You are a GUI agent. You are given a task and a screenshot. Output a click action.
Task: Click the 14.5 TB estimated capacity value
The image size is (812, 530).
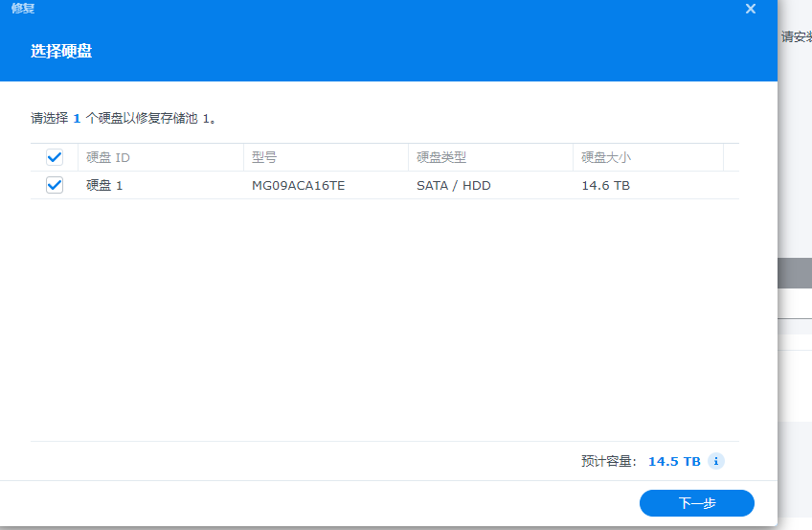tap(674, 461)
